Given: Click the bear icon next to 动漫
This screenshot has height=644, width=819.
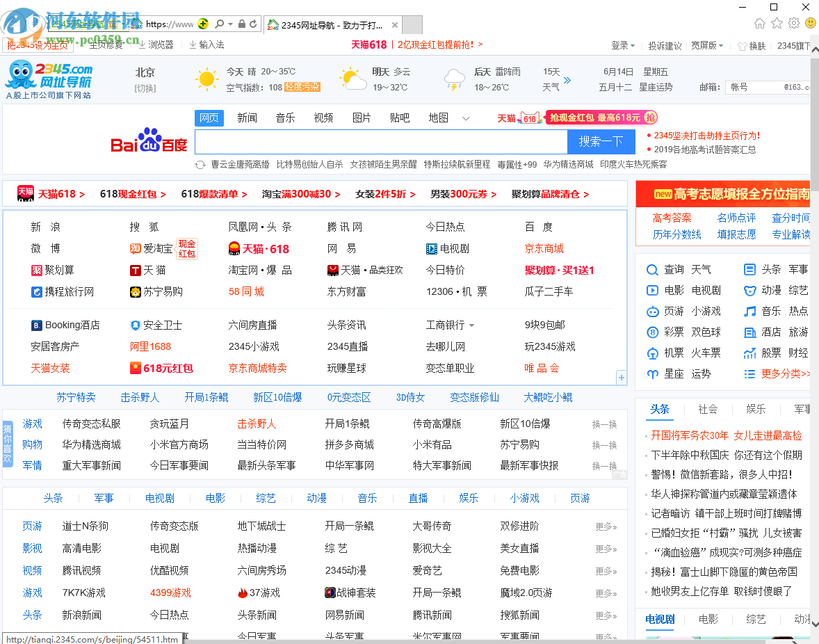Looking at the screenshot, I should coord(749,290).
